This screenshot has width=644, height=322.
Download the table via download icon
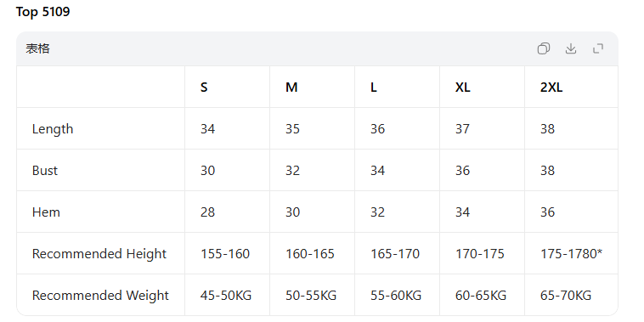(571, 48)
